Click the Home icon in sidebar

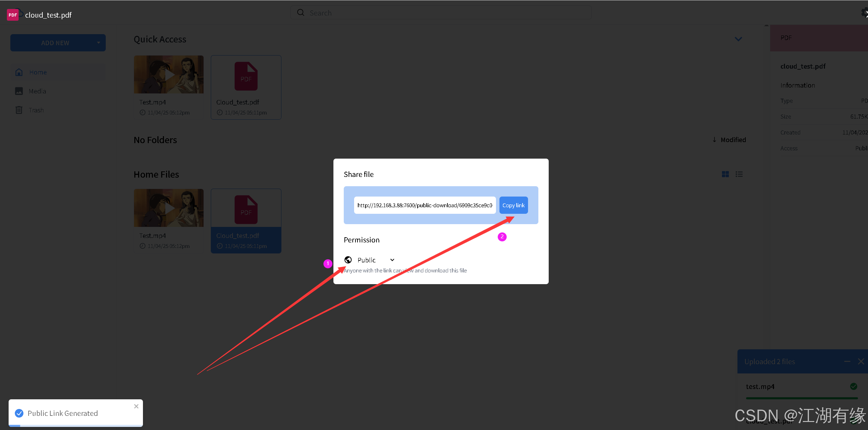tap(19, 72)
